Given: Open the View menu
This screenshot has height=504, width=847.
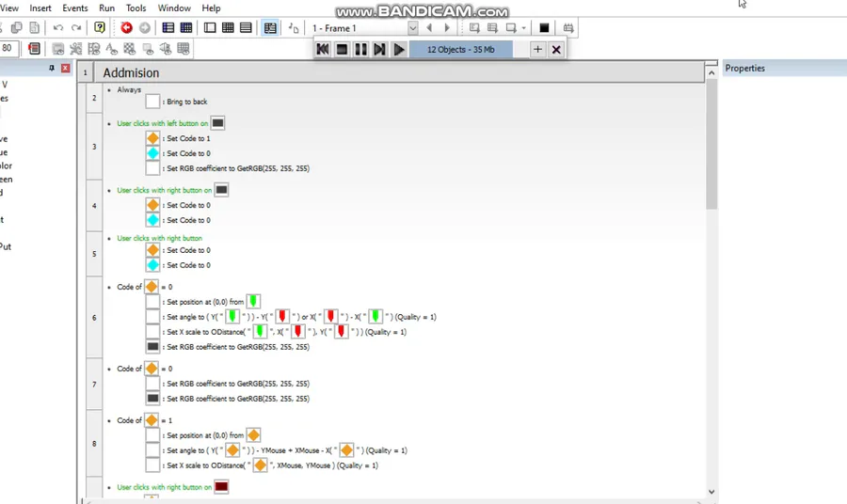Looking at the screenshot, I should [x=9, y=8].
